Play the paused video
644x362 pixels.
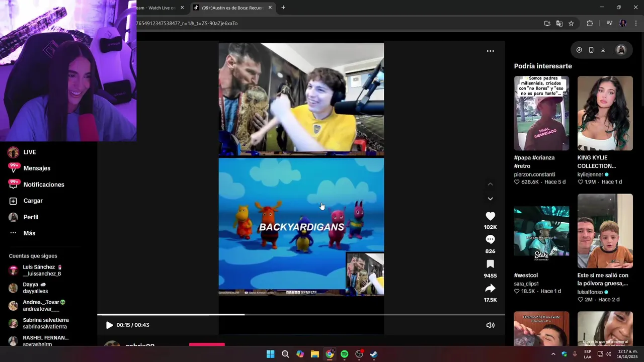109,325
